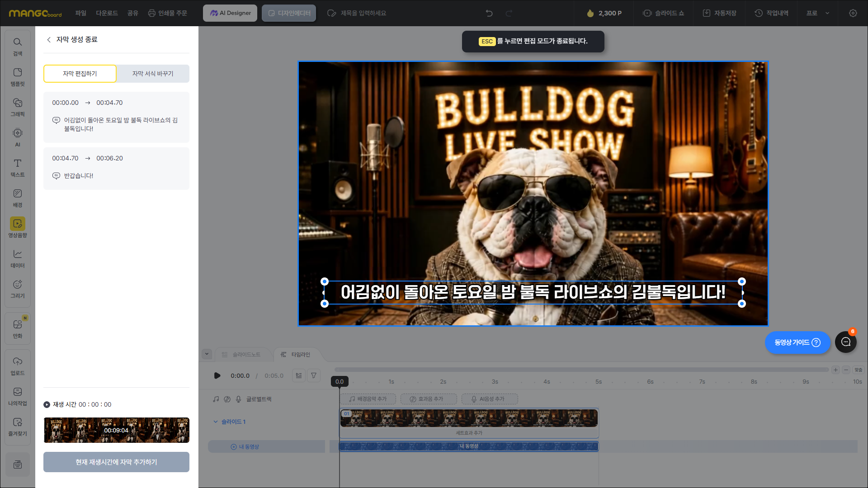Click the undo arrow icon

[x=489, y=13]
